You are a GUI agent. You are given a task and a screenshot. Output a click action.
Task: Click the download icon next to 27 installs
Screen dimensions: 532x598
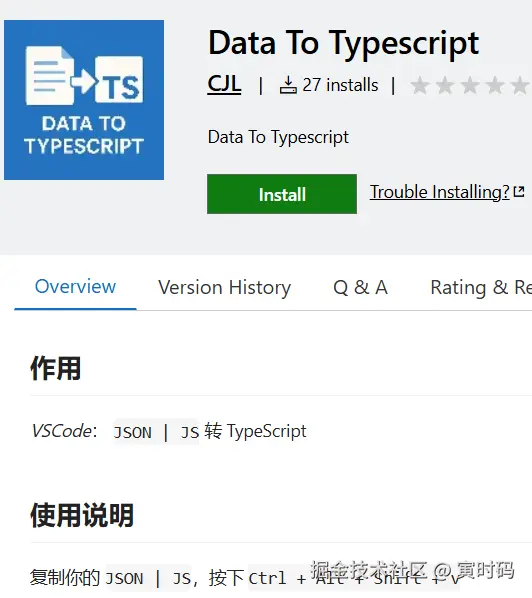pos(288,85)
